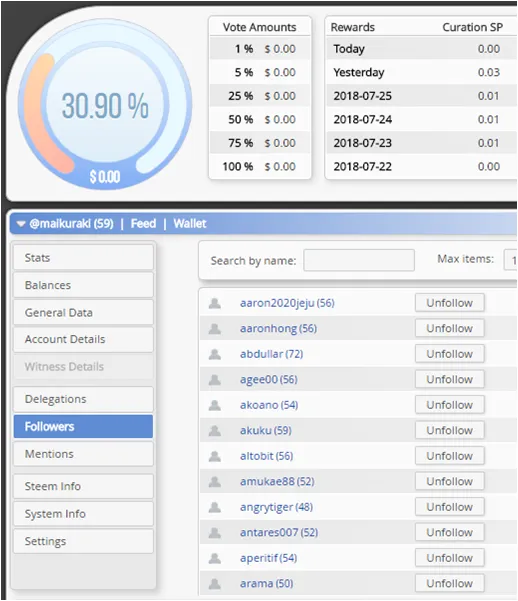Unfollow aaronhong
The image size is (518, 601).
coord(449,328)
